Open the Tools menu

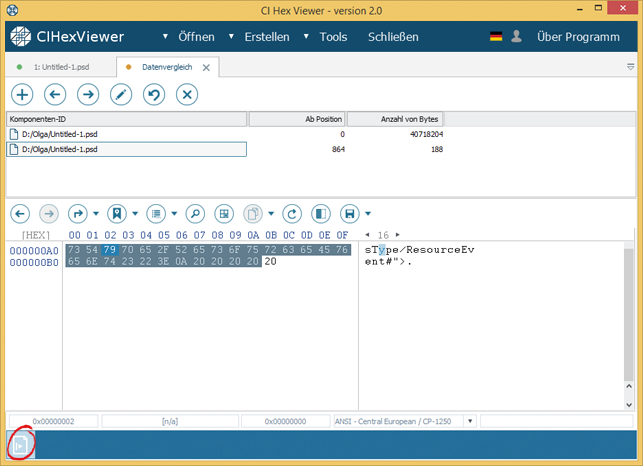click(333, 37)
